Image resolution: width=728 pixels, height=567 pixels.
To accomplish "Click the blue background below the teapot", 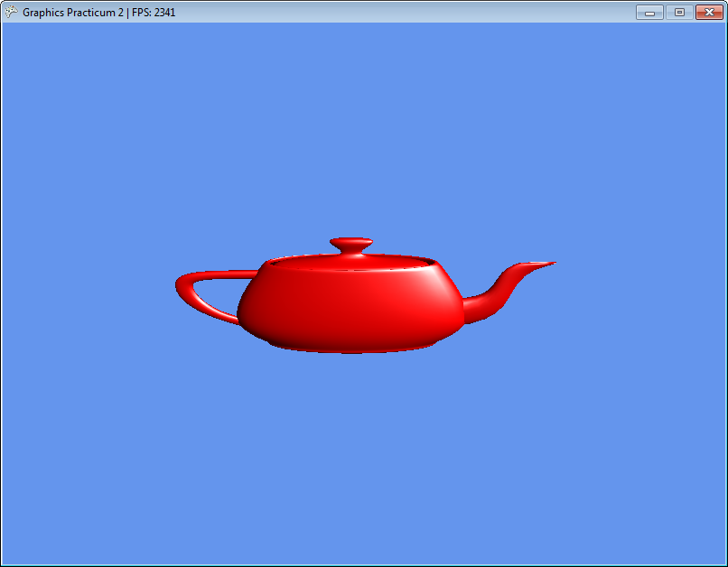I will coord(361,451).
